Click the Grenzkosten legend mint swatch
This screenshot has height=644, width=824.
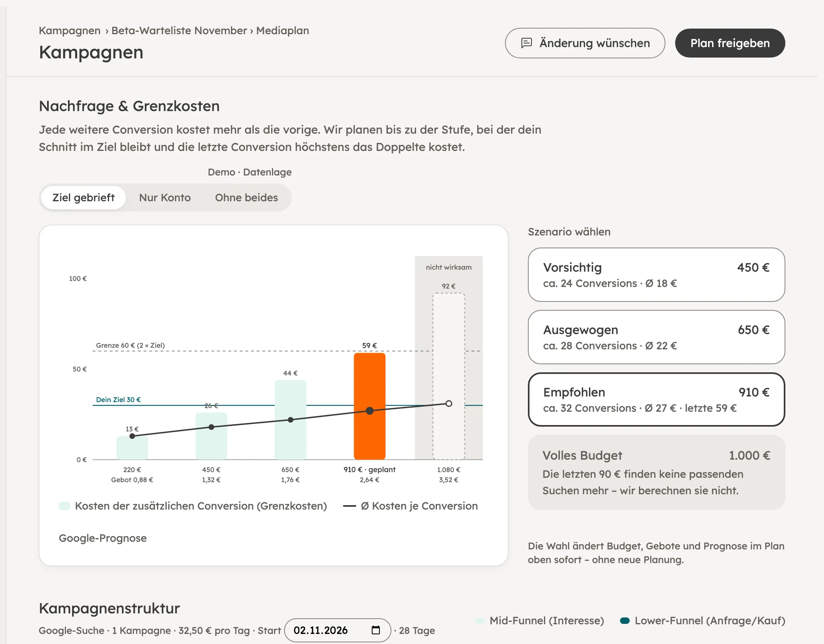click(64, 506)
